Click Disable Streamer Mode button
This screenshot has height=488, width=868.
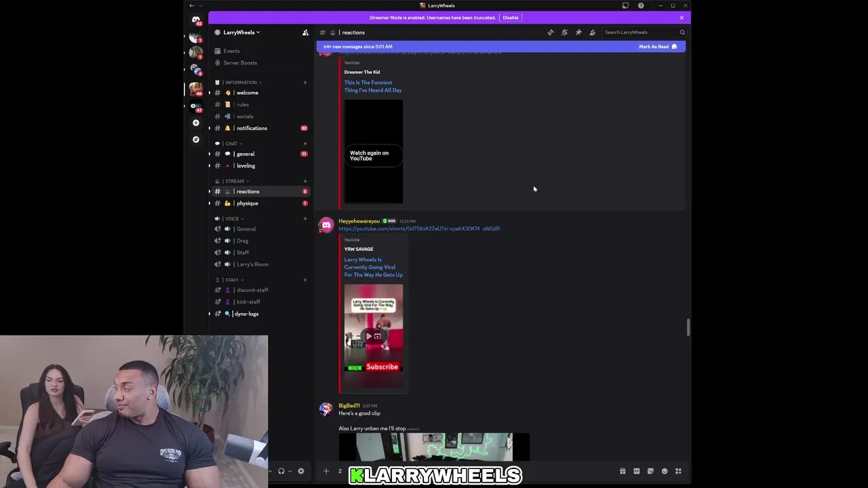pyautogui.click(x=511, y=18)
